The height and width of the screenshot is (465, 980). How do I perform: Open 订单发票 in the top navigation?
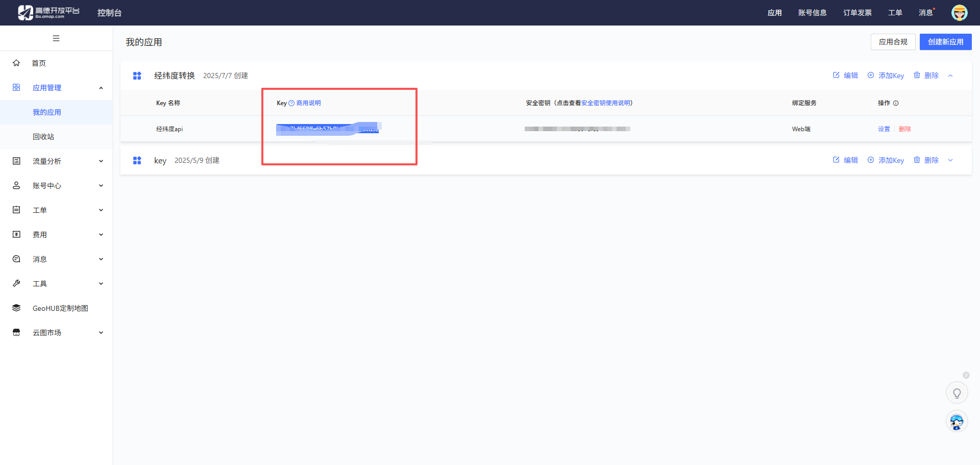pyautogui.click(x=857, y=13)
